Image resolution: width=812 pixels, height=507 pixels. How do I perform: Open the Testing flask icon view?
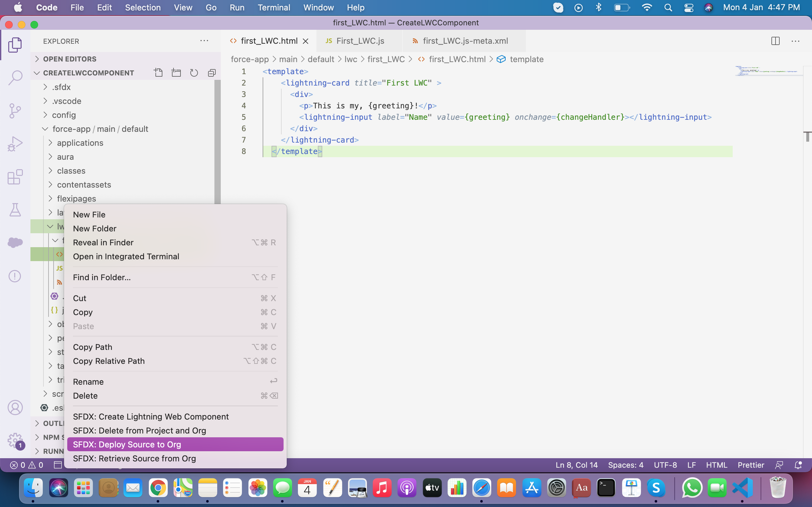(x=15, y=209)
